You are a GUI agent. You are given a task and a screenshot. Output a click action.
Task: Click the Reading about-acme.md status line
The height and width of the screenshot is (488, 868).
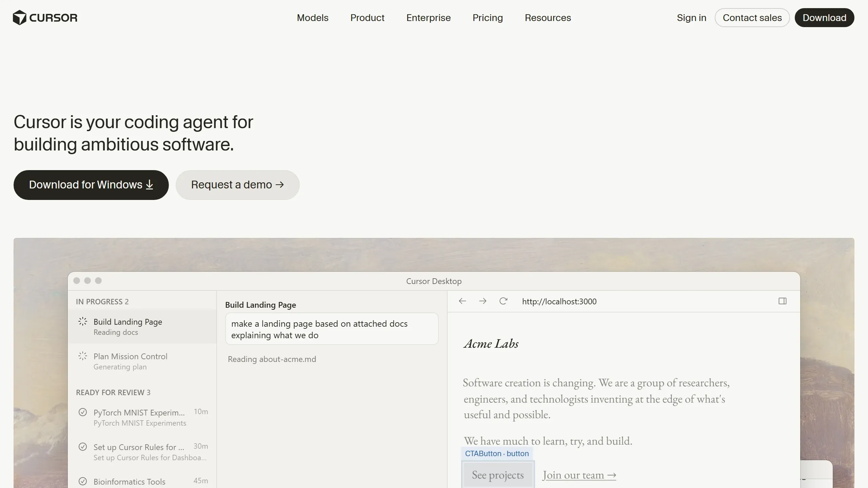272,359
